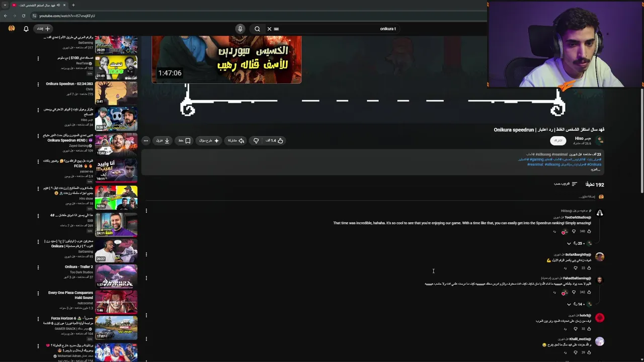Like the video with the thumbs-up button
Screen dimensions: 644x362
point(275,141)
